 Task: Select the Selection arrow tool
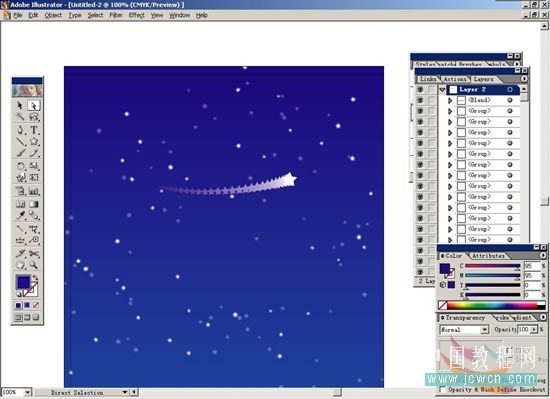[x=20, y=106]
